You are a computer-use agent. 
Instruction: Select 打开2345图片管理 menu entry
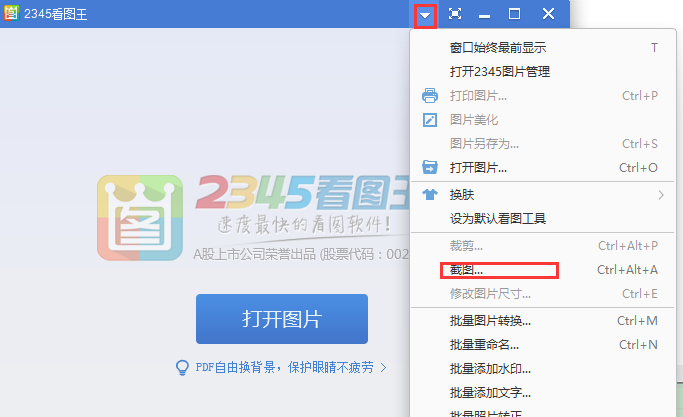point(542,71)
